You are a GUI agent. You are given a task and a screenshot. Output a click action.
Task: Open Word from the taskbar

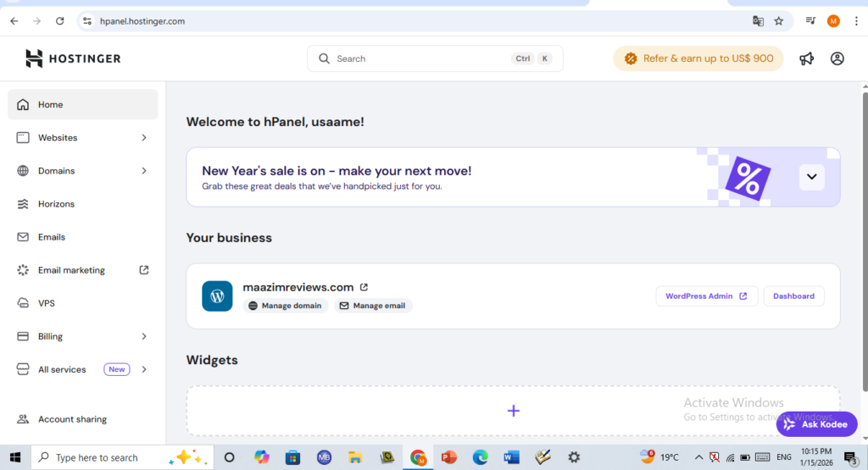click(511, 457)
